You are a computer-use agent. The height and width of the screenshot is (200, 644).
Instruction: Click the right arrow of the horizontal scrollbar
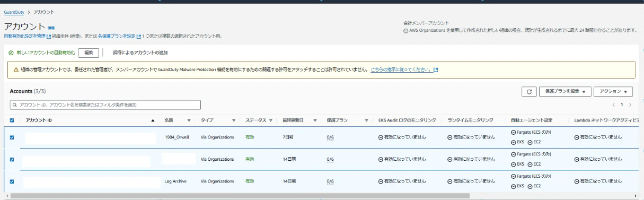636,195
